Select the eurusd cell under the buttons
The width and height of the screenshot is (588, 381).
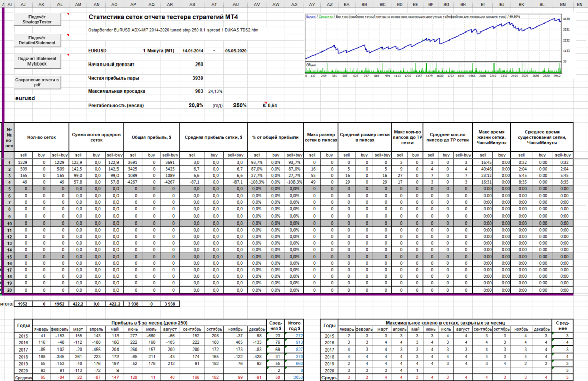25,98
